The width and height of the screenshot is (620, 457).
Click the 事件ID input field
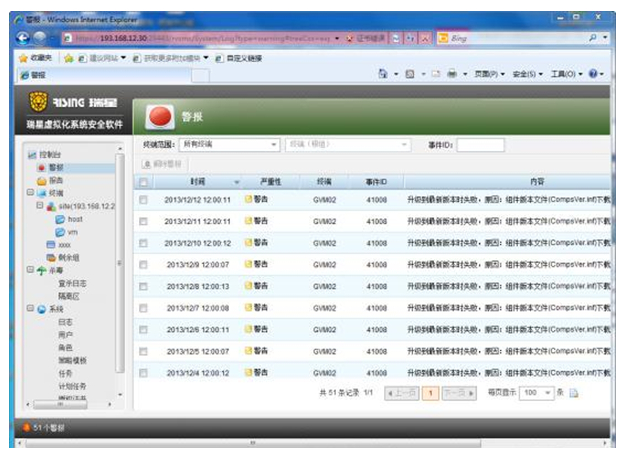click(x=480, y=145)
